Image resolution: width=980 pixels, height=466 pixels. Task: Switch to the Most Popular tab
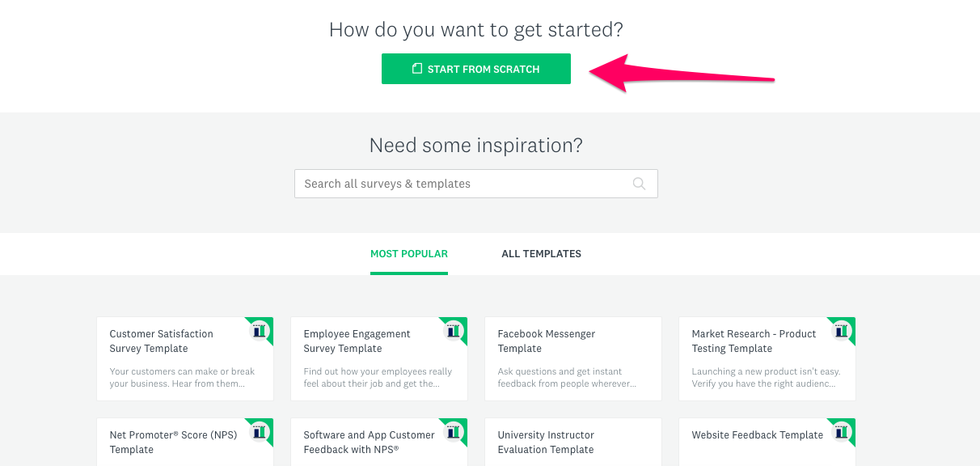pyautogui.click(x=409, y=254)
